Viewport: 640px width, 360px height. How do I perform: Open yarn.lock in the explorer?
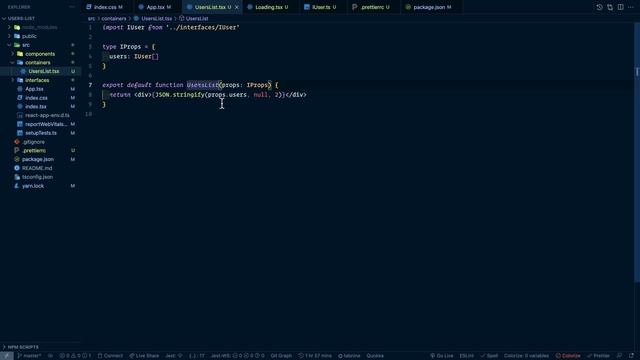pyautogui.click(x=33, y=186)
